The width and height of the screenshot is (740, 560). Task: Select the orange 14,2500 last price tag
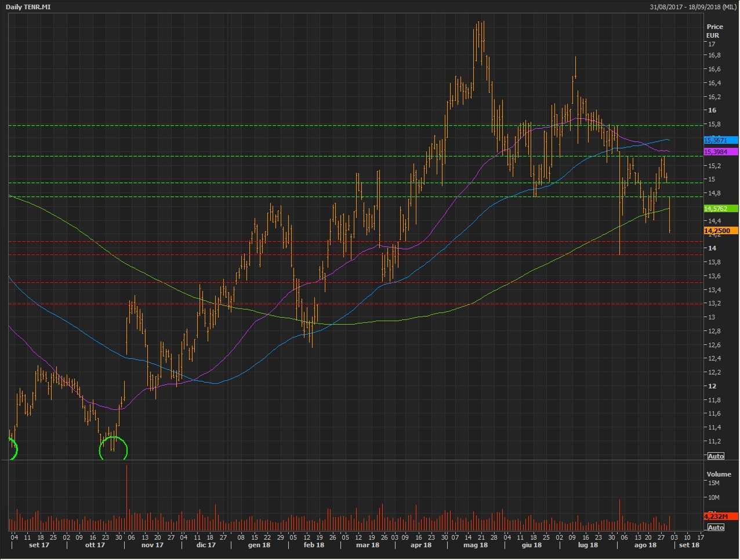point(720,231)
